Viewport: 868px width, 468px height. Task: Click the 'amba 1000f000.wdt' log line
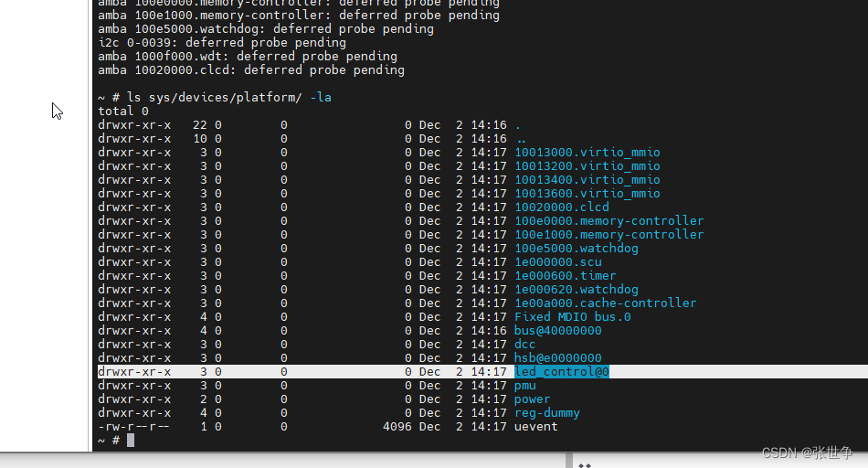(248, 57)
